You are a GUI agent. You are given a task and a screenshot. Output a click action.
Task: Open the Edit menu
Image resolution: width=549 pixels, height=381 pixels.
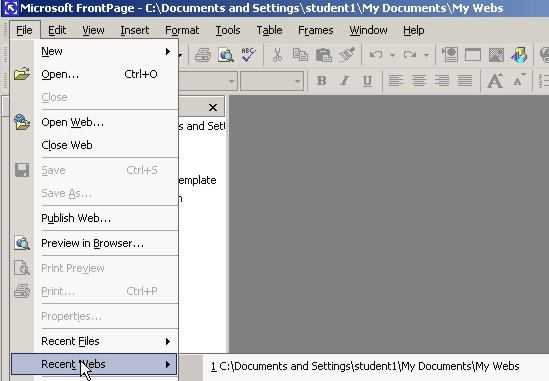click(x=57, y=30)
